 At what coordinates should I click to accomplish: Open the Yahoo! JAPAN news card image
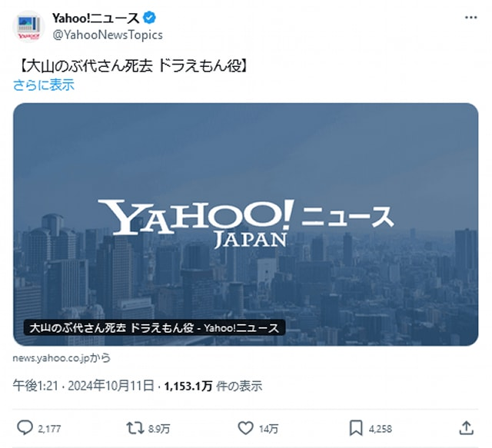pyautogui.click(x=246, y=224)
